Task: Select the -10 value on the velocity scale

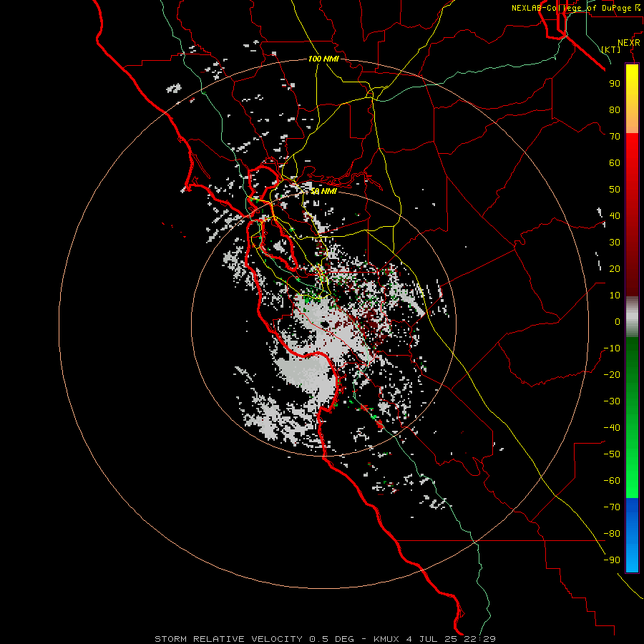Action: tap(612, 348)
